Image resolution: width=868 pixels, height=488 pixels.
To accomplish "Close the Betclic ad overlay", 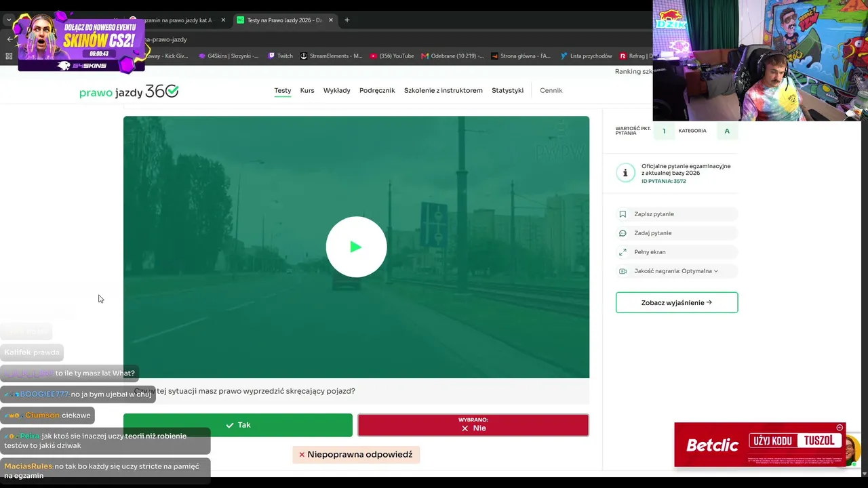I will [x=840, y=428].
